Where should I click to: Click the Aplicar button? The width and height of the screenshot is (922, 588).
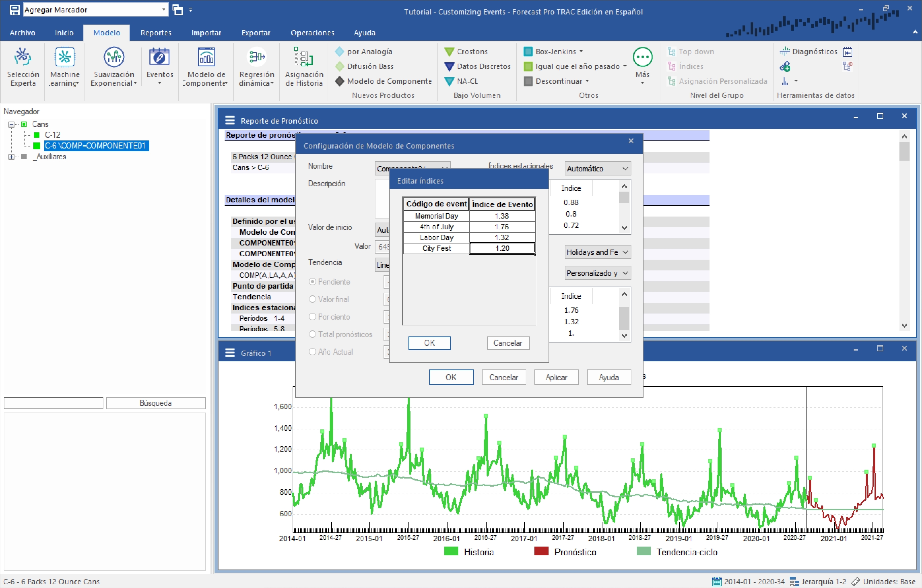coord(556,377)
